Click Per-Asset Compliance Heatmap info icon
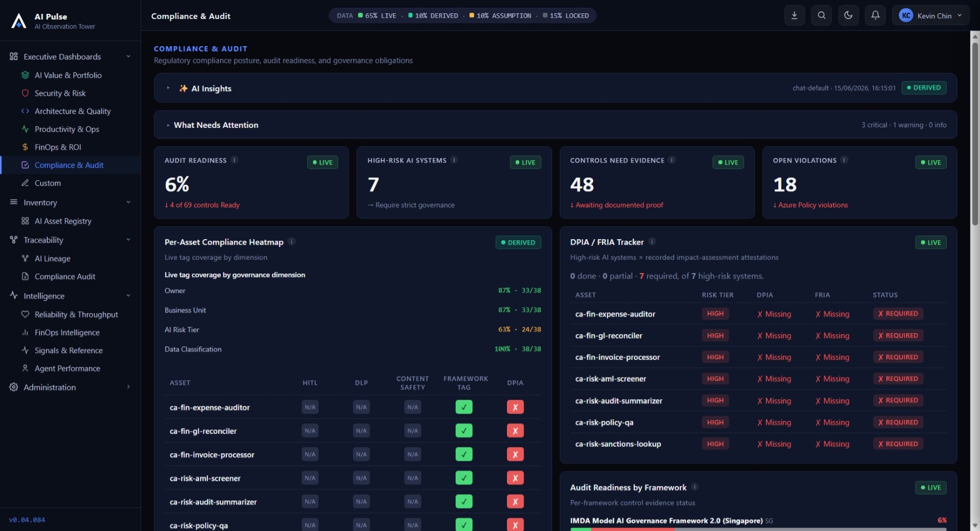The width and height of the screenshot is (980, 531). (292, 241)
